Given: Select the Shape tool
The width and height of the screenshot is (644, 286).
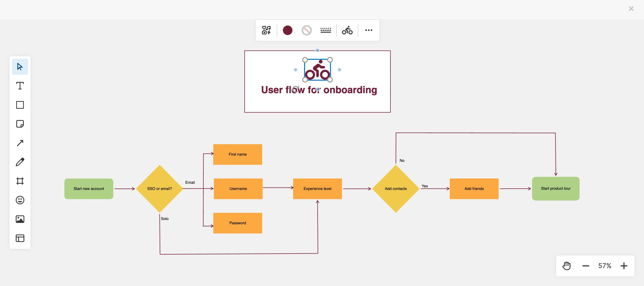Looking at the screenshot, I should point(20,105).
